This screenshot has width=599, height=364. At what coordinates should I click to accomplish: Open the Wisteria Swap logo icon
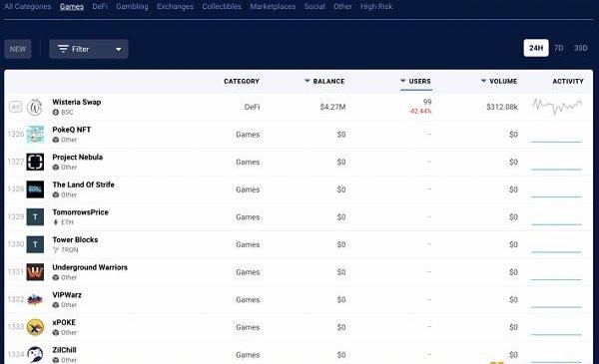[x=35, y=107]
